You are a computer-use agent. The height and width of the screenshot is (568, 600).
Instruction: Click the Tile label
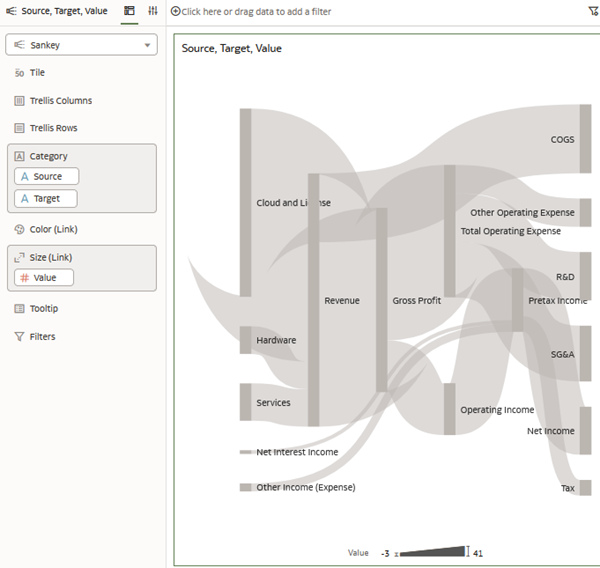click(37, 73)
